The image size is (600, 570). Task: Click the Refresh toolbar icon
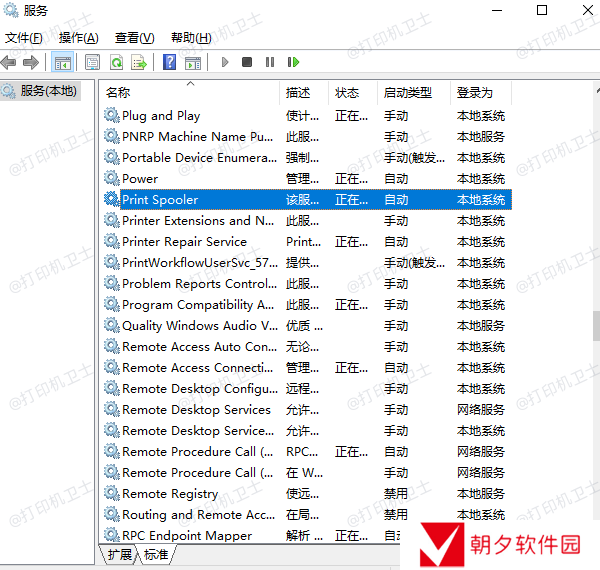click(116, 62)
